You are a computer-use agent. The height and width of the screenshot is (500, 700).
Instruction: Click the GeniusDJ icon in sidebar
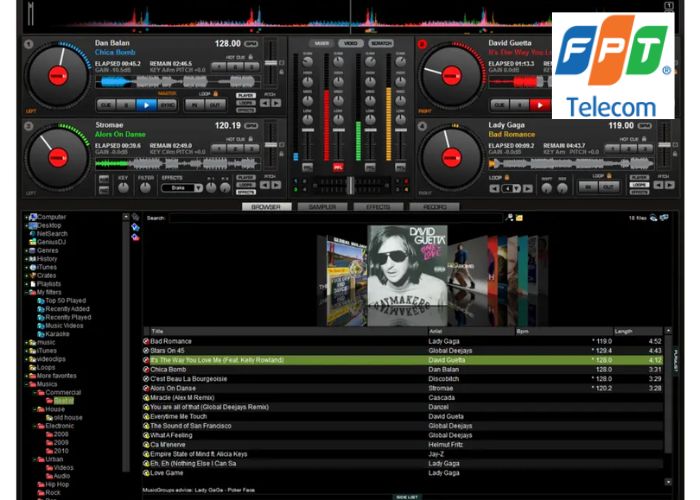(32, 242)
